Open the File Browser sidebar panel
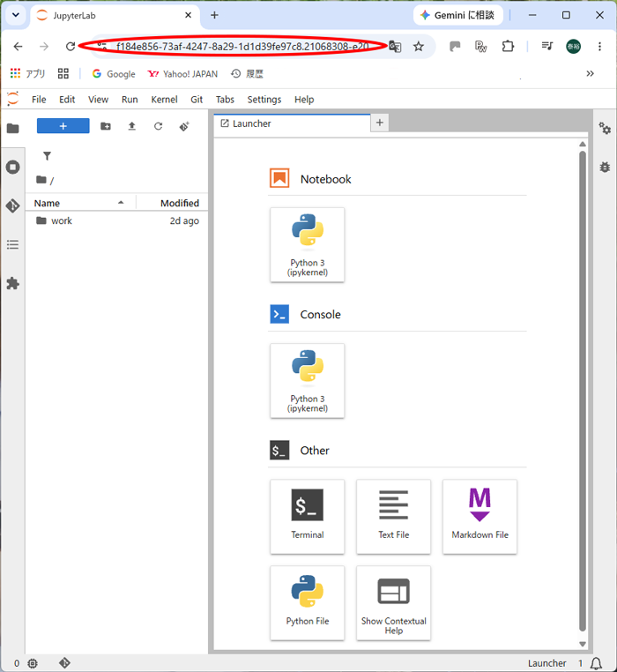The width and height of the screenshot is (617, 672). [x=13, y=128]
